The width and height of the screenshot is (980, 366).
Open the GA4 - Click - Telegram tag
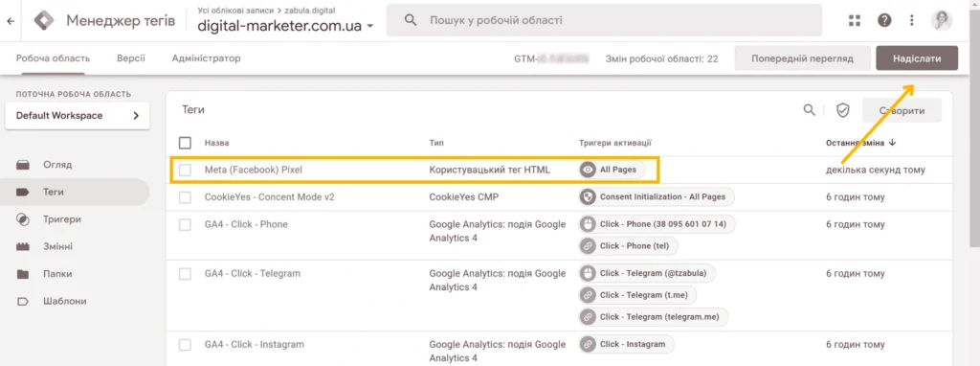pos(253,273)
